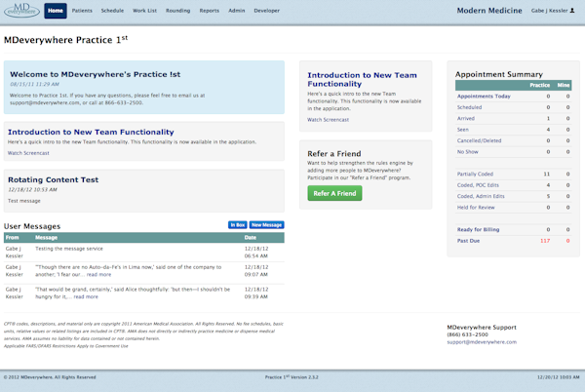Image resolution: width=585 pixels, height=392 pixels.
Task: Click the Refer a Friend heading
Action: click(333, 154)
